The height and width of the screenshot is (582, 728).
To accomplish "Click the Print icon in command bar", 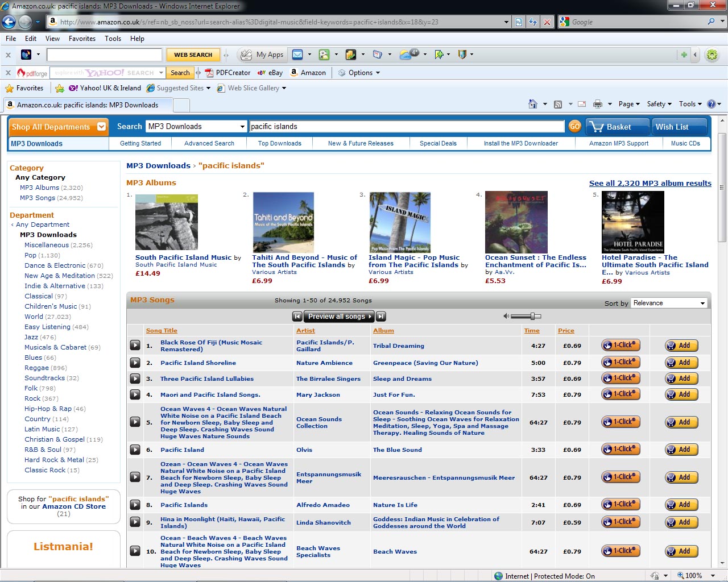I will tap(597, 104).
